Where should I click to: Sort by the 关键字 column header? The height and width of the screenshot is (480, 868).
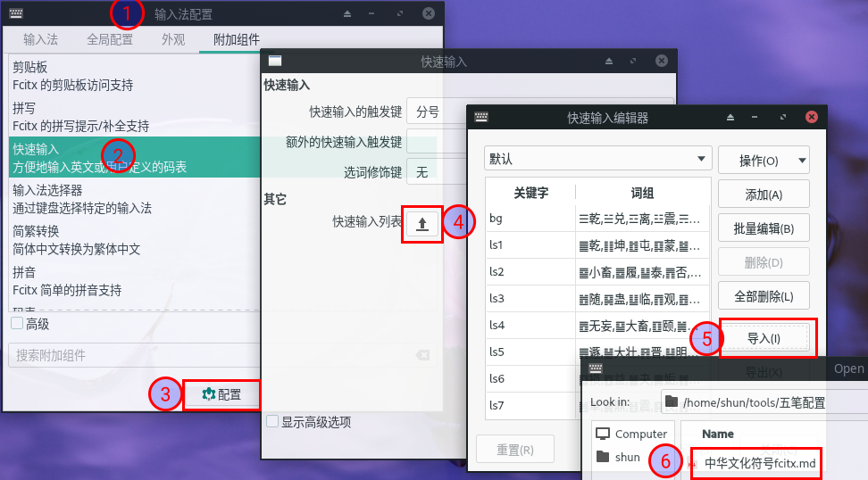coord(530,193)
